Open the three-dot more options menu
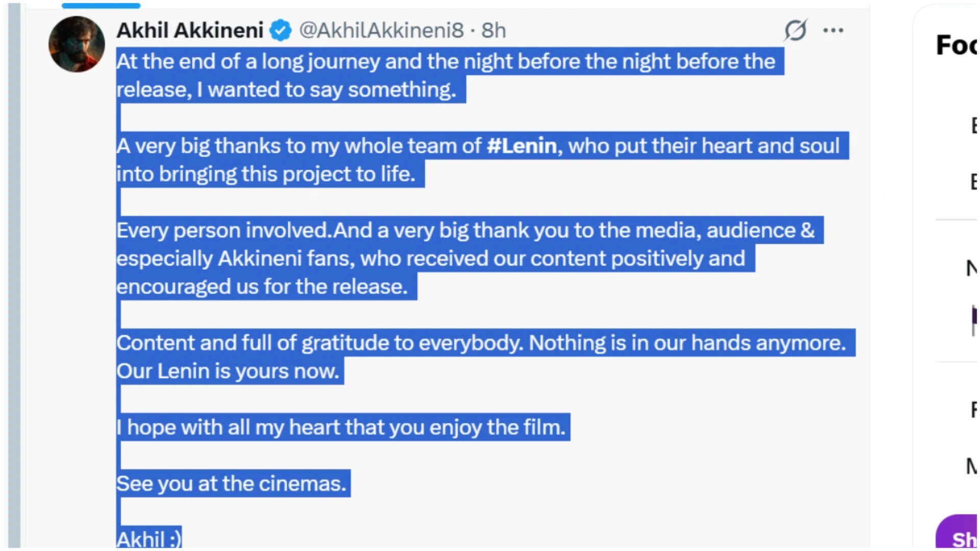This screenshot has height=551, width=980. [x=833, y=31]
